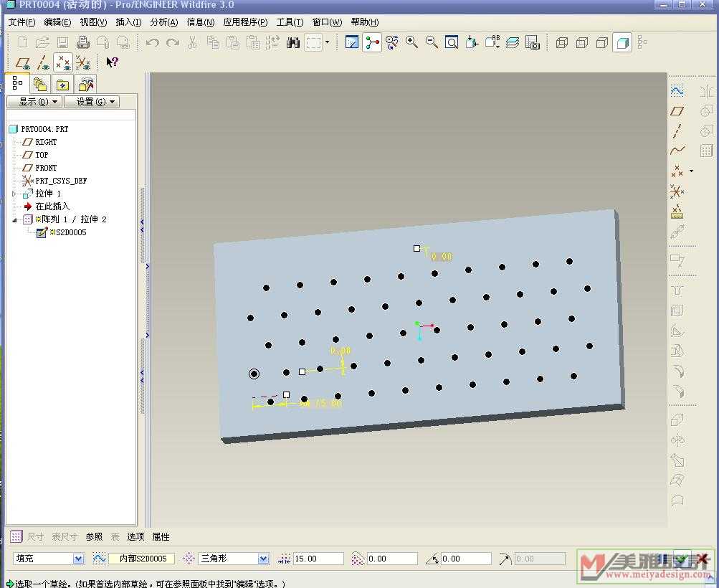Click the Save disk icon
This screenshot has height=588, width=719.
point(62,42)
